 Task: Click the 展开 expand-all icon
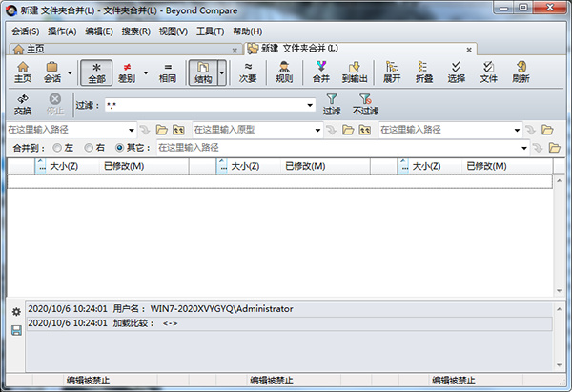392,72
